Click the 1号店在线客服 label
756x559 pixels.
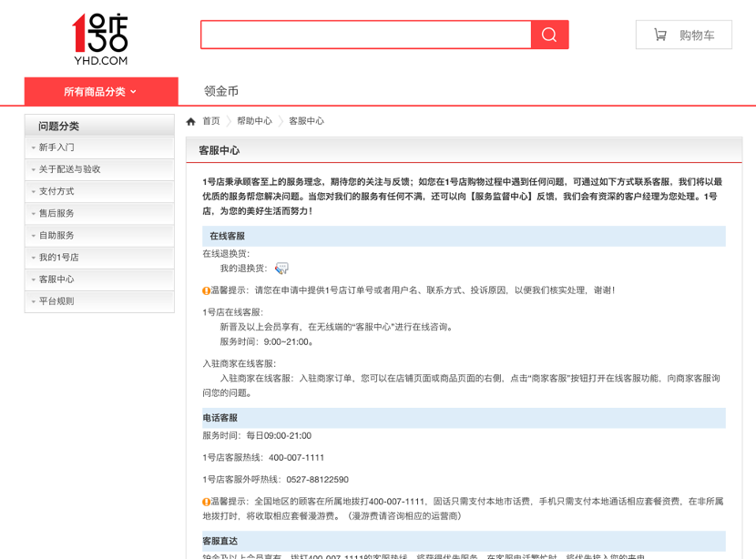click(233, 312)
